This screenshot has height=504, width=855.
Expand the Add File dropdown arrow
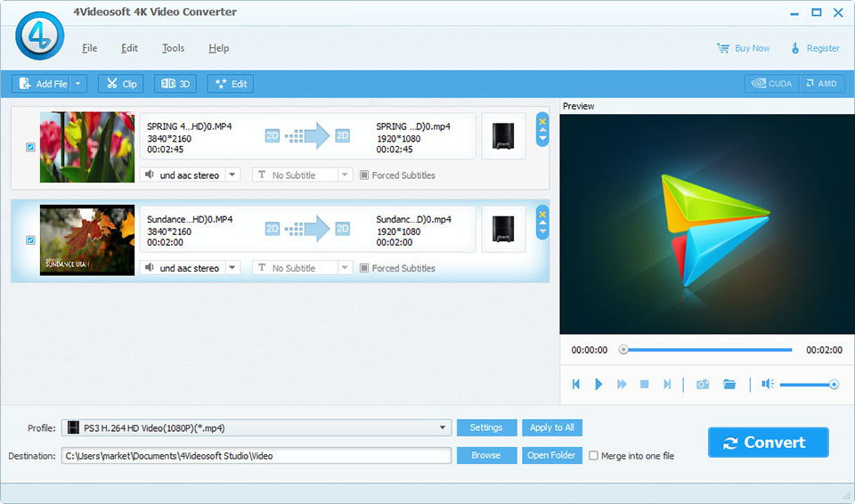click(78, 84)
